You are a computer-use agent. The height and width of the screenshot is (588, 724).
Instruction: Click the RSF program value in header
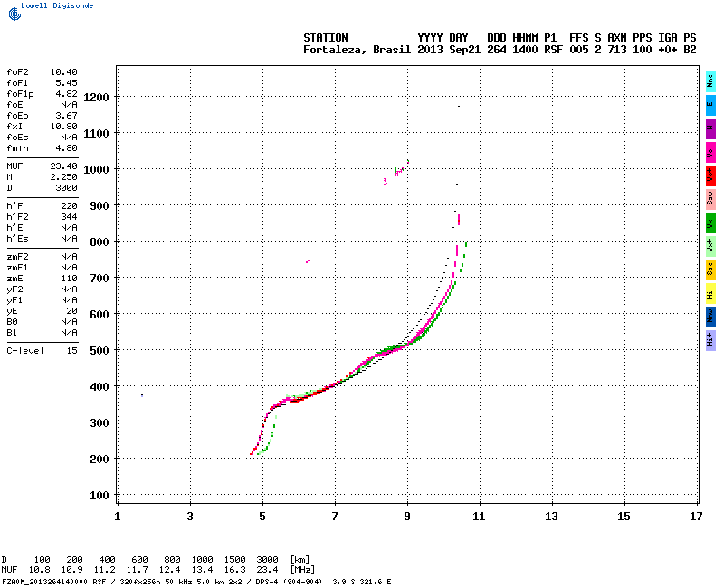coord(554,50)
